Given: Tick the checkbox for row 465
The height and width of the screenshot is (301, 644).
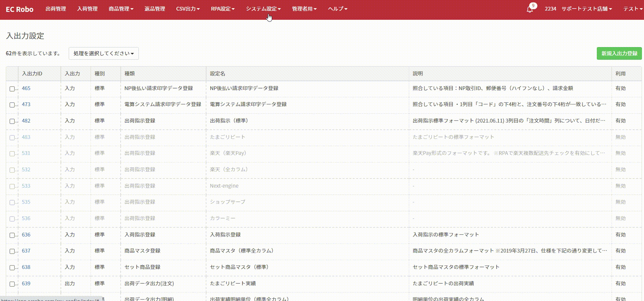Looking at the screenshot, I should [12, 89].
